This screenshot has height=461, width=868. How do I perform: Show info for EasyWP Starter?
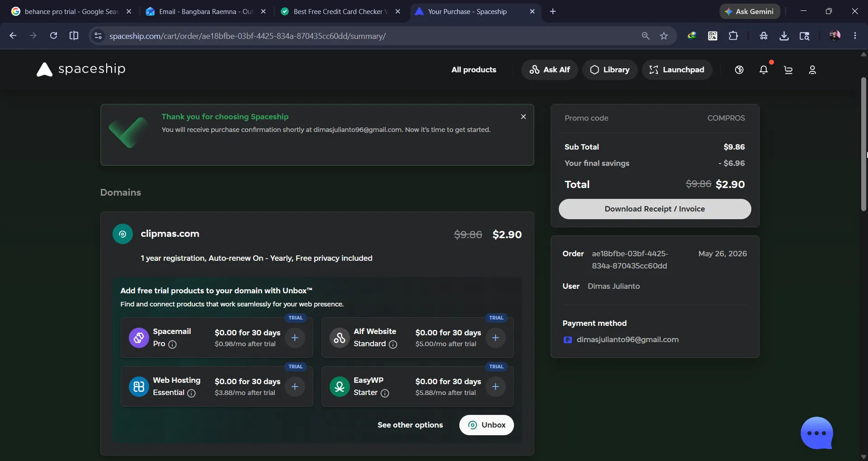(385, 393)
